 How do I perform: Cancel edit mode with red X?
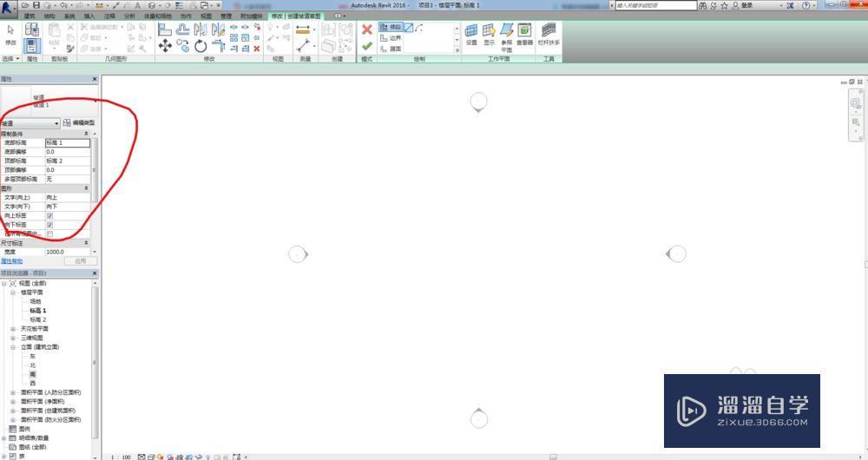pyautogui.click(x=366, y=30)
